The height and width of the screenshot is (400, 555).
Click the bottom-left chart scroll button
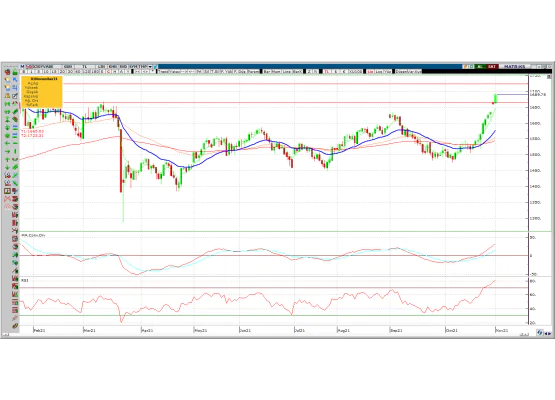pos(6,335)
